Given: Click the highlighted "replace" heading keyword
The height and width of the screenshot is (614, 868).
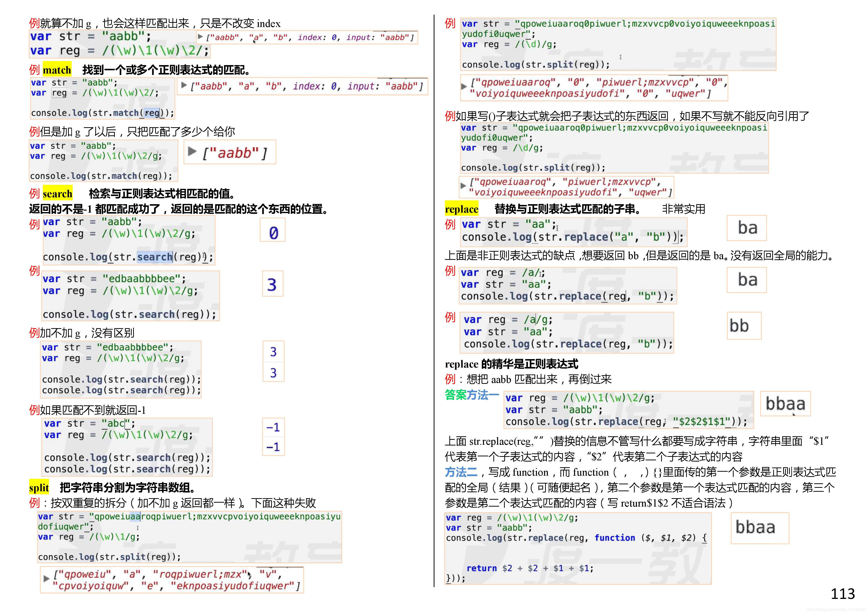Looking at the screenshot, I should (461, 209).
